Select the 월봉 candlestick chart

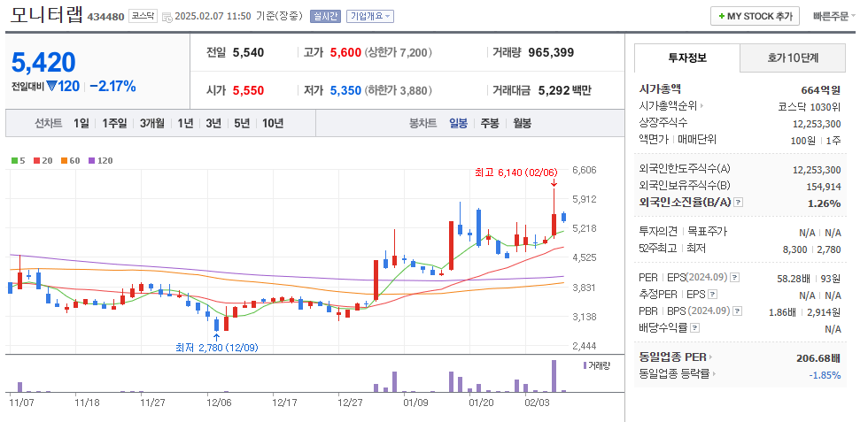(x=522, y=123)
